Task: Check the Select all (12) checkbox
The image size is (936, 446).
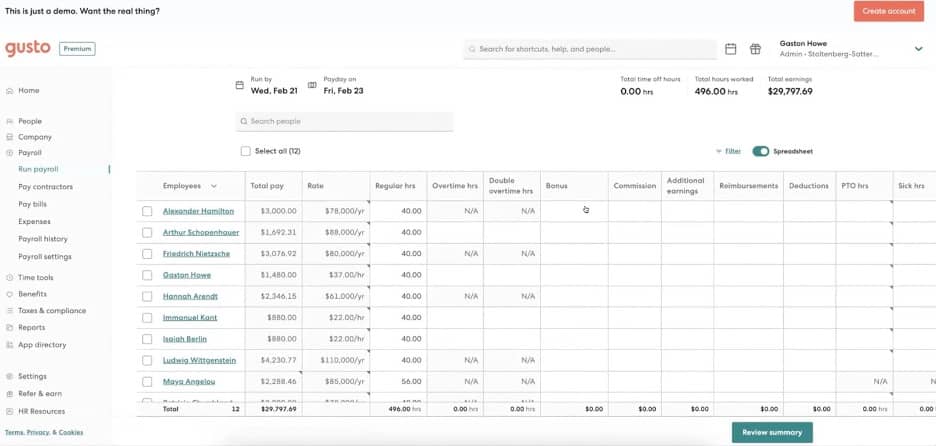Action: (x=246, y=151)
